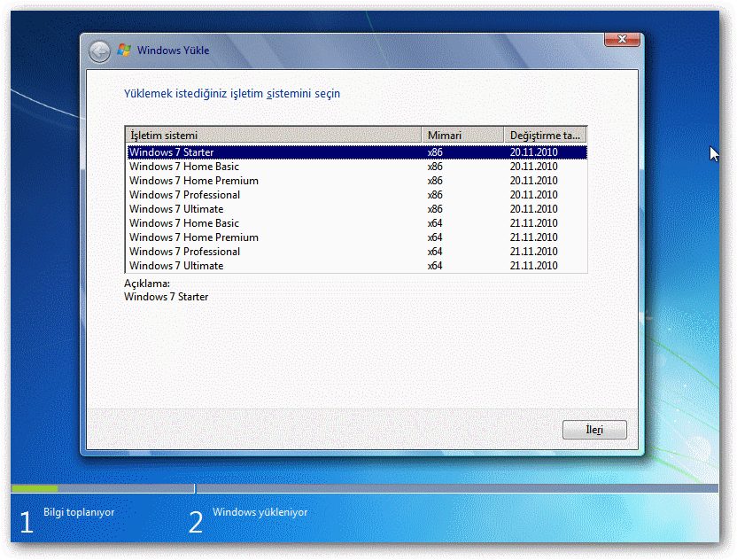Go back using the round arrow button

tap(99, 51)
